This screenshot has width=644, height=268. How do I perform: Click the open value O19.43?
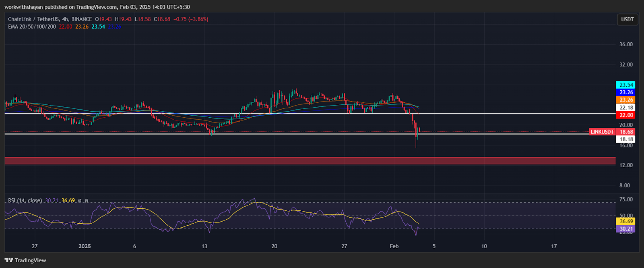103,19
